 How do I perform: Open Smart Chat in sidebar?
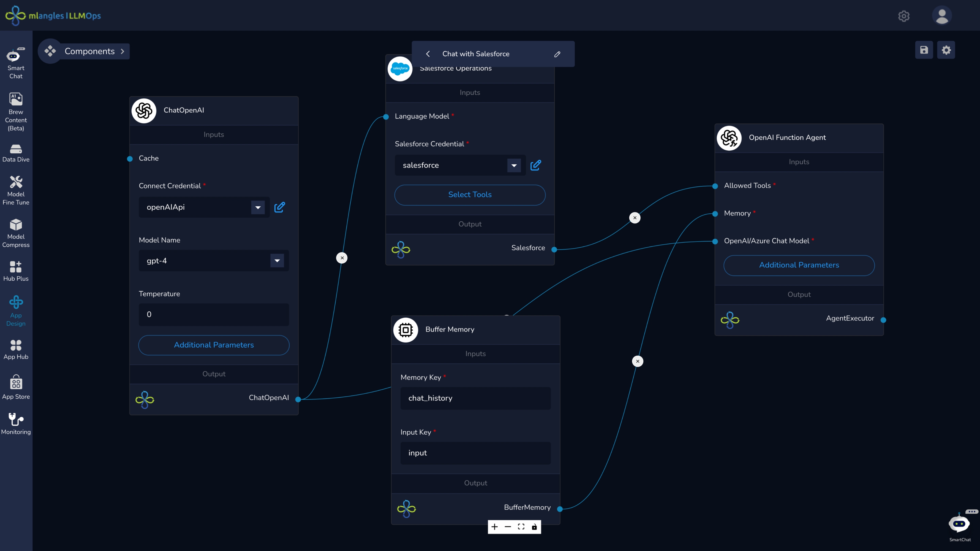(x=16, y=63)
